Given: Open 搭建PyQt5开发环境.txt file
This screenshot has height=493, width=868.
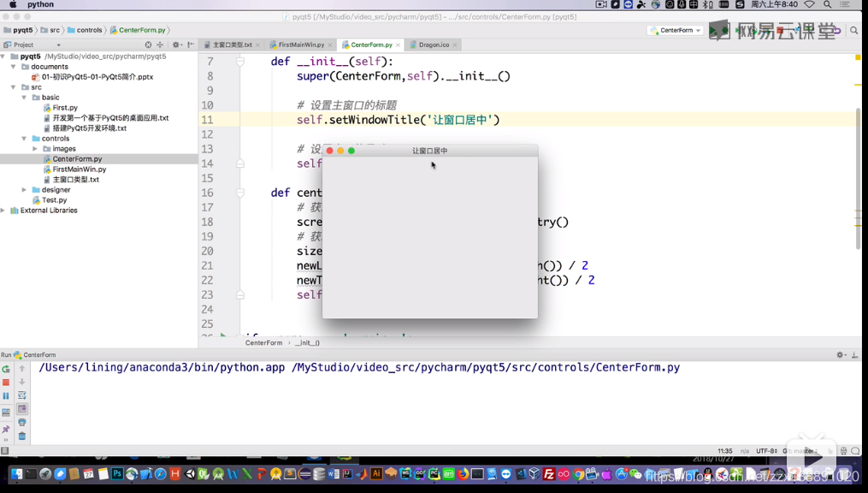Looking at the screenshot, I should (90, 128).
